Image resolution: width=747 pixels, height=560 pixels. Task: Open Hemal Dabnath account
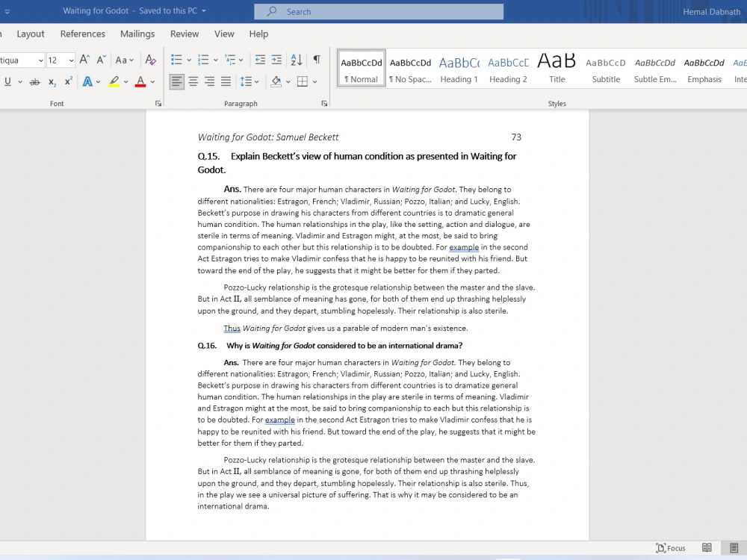711,11
